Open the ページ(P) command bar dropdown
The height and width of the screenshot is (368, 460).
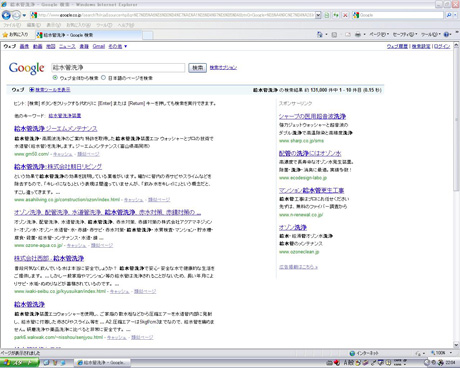[x=379, y=34]
